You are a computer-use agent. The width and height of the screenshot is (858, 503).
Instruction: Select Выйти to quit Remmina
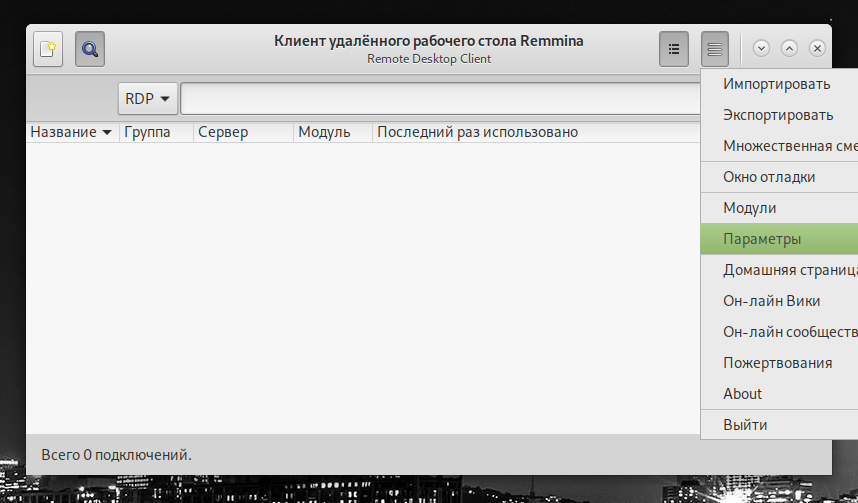(779, 425)
